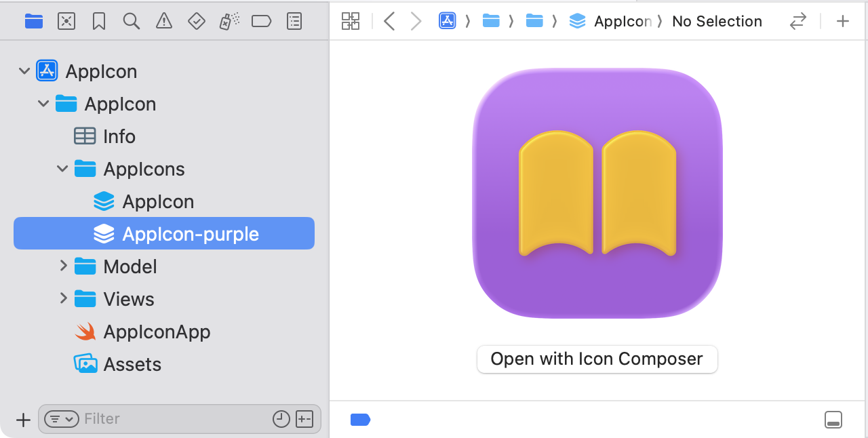Open editor options at bottom right

(x=833, y=419)
